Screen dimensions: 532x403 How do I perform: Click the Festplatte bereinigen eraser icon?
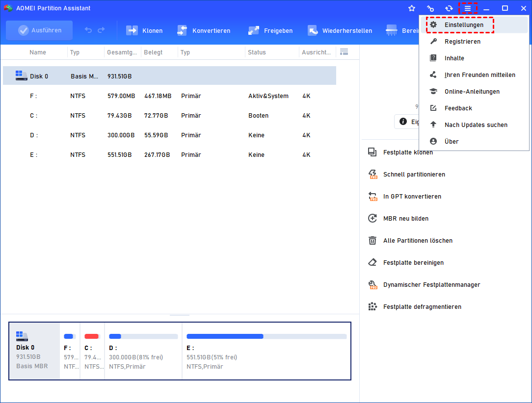tap(372, 262)
